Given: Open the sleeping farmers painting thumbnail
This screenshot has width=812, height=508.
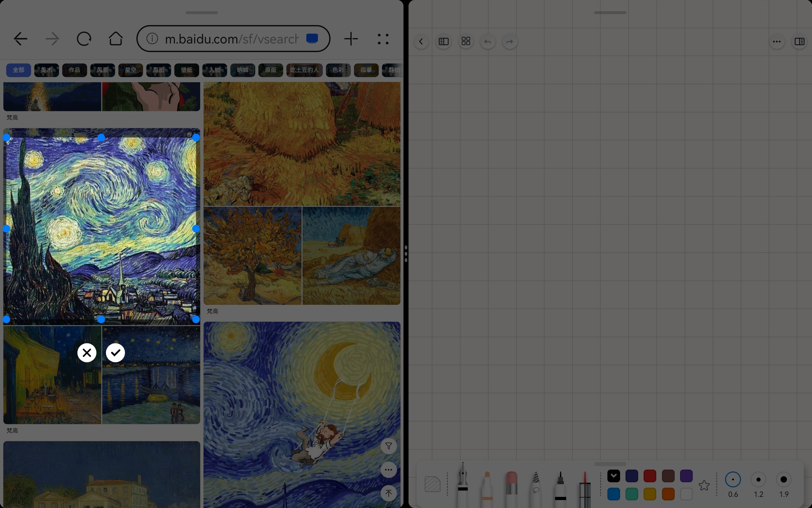Looking at the screenshot, I should click(x=351, y=256).
